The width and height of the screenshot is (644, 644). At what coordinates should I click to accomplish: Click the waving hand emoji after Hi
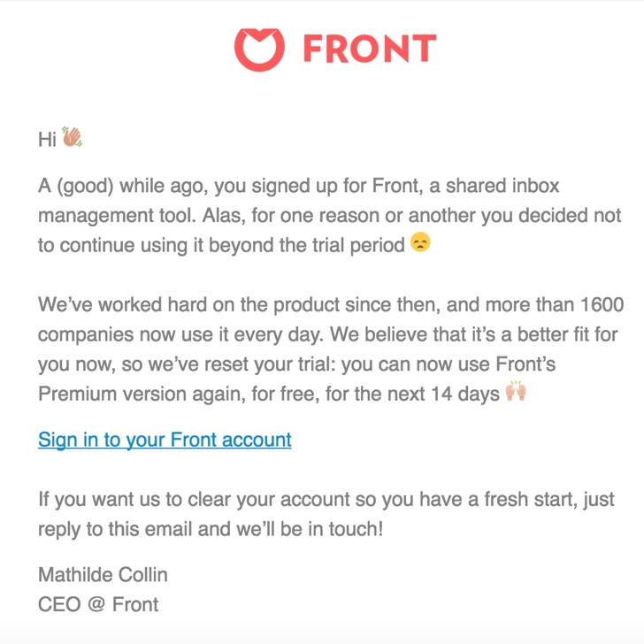72,137
